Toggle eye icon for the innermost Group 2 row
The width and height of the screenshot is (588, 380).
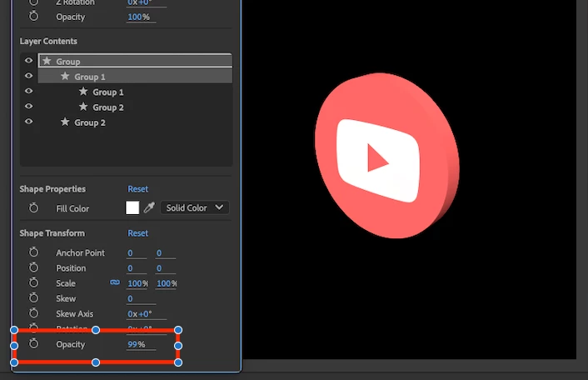point(28,107)
